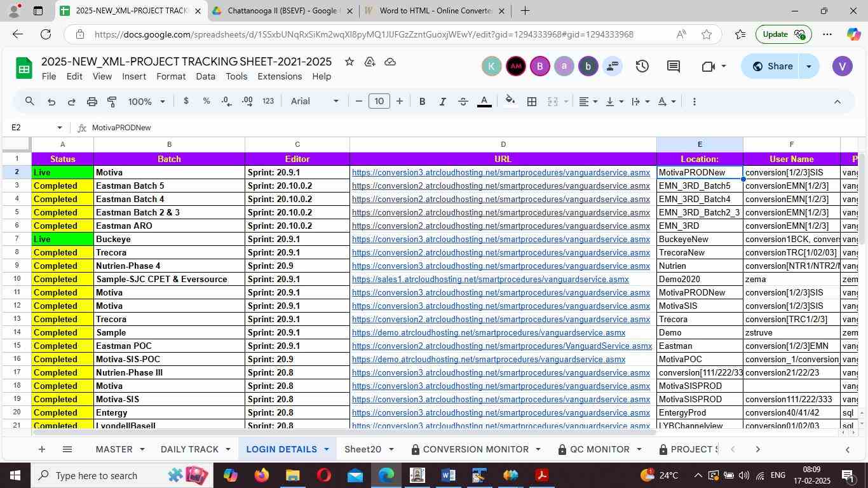The width and height of the screenshot is (868, 488).
Task: Star the spreadsheet document
Action: pos(349,62)
